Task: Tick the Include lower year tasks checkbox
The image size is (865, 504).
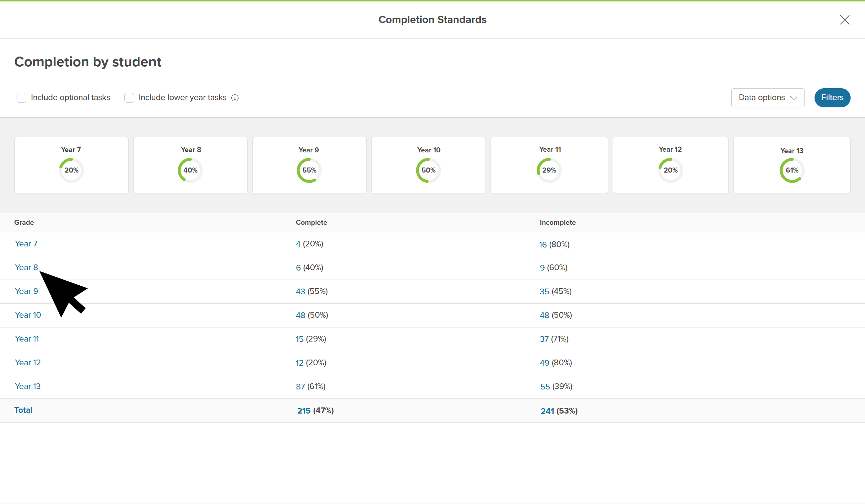Action: [x=129, y=98]
